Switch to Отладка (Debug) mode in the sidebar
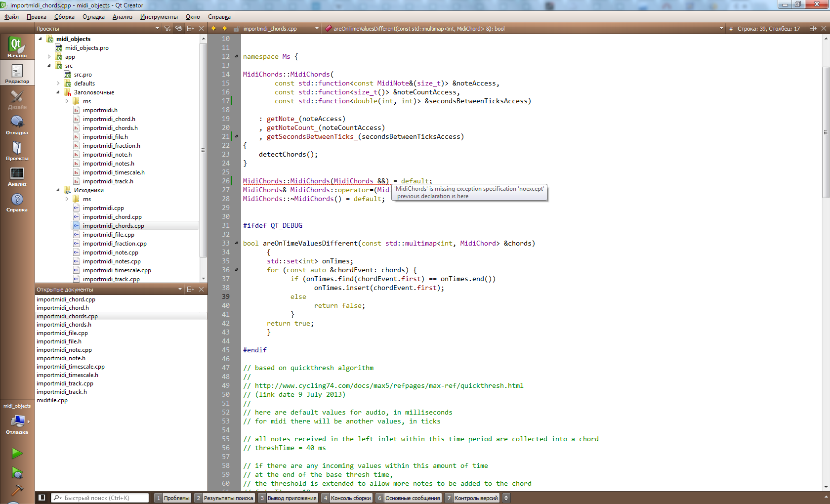830x504 pixels. pos(17,125)
